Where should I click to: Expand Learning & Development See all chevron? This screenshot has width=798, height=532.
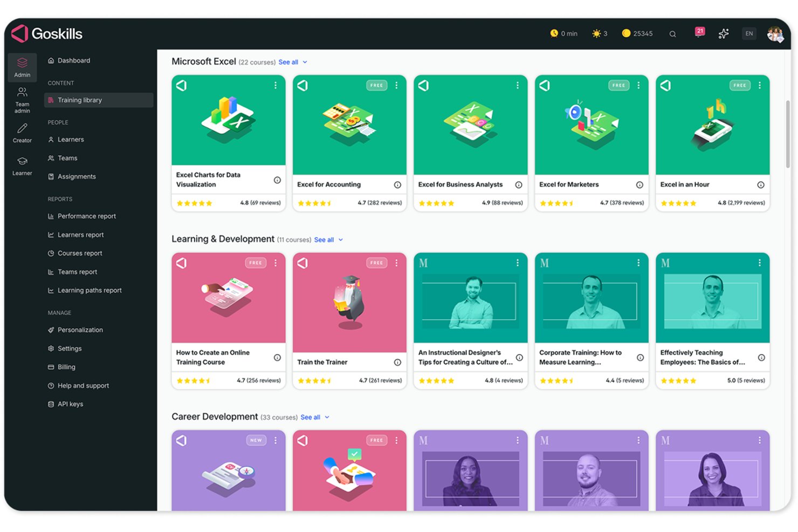pyautogui.click(x=341, y=240)
